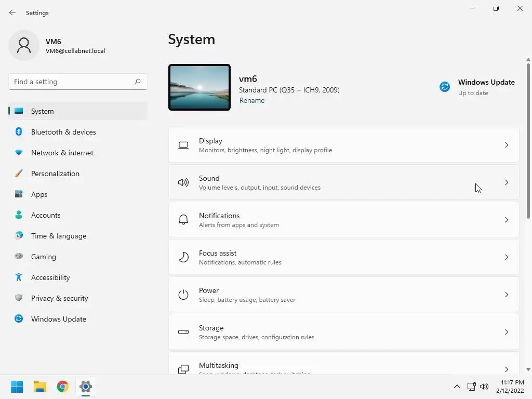The image size is (532, 399).
Task: Click the Gaming controller icon
Action: pyautogui.click(x=19, y=256)
